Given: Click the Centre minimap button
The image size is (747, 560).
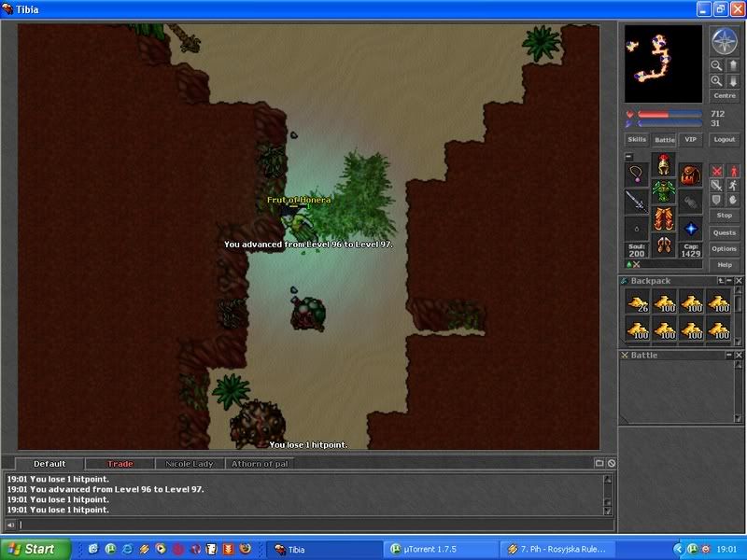Looking at the screenshot, I should coord(725,96).
